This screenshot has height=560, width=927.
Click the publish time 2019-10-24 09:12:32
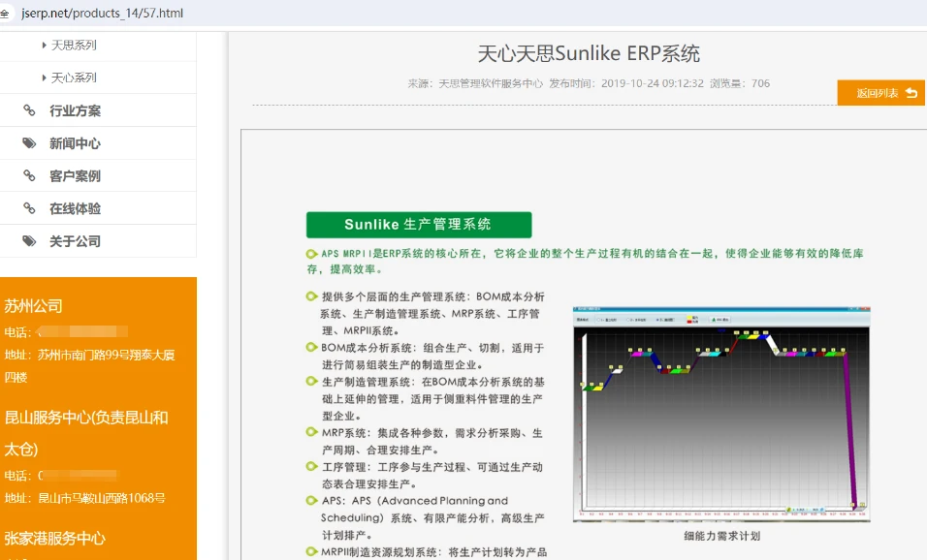point(653,83)
